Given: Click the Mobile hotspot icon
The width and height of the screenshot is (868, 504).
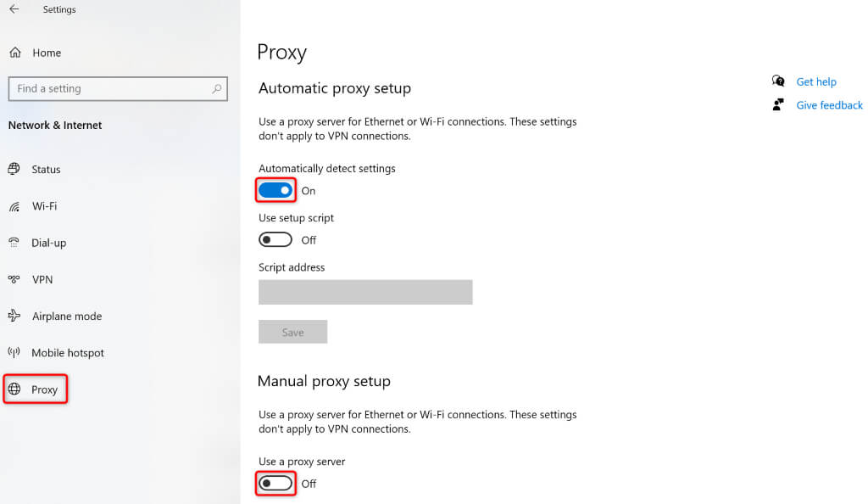Looking at the screenshot, I should [x=14, y=352].
